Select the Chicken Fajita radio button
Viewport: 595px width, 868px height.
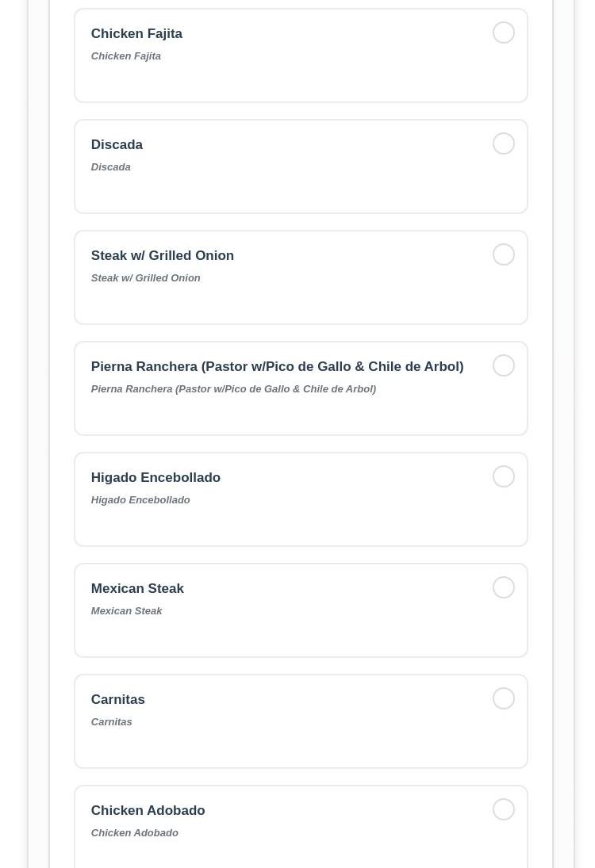point(504,33)
